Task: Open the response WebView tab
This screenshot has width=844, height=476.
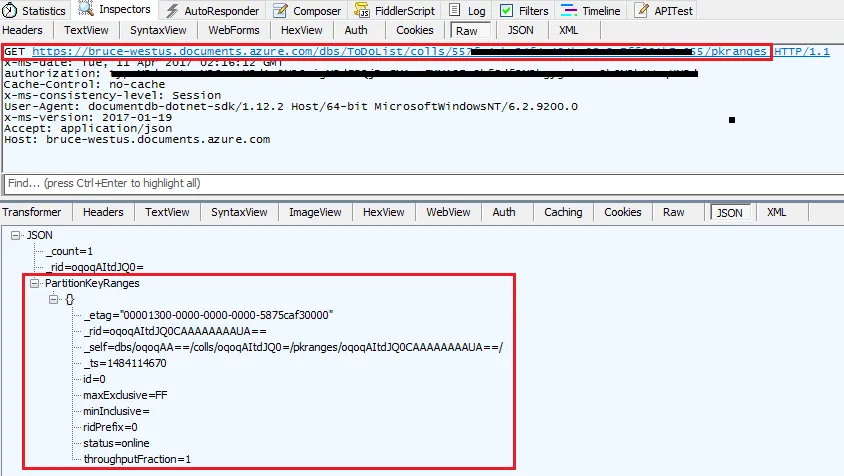Action: (x=448, y=212)
